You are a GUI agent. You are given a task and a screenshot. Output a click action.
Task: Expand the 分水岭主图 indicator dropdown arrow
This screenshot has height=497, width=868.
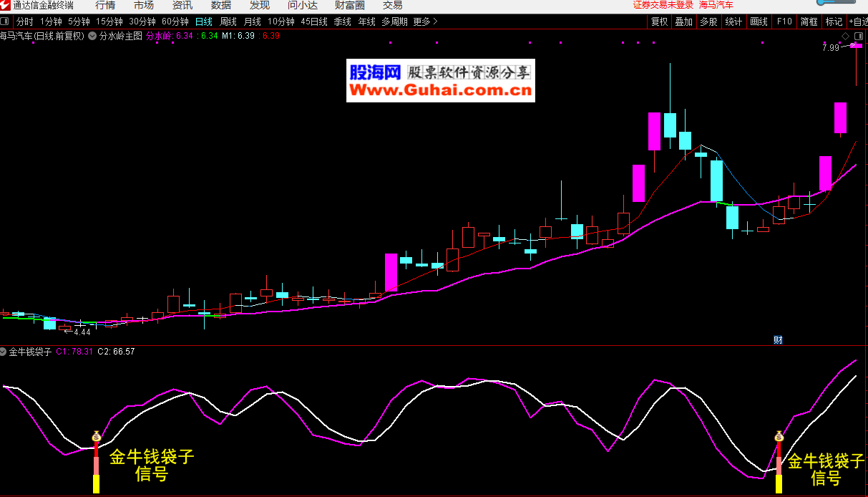92,35
